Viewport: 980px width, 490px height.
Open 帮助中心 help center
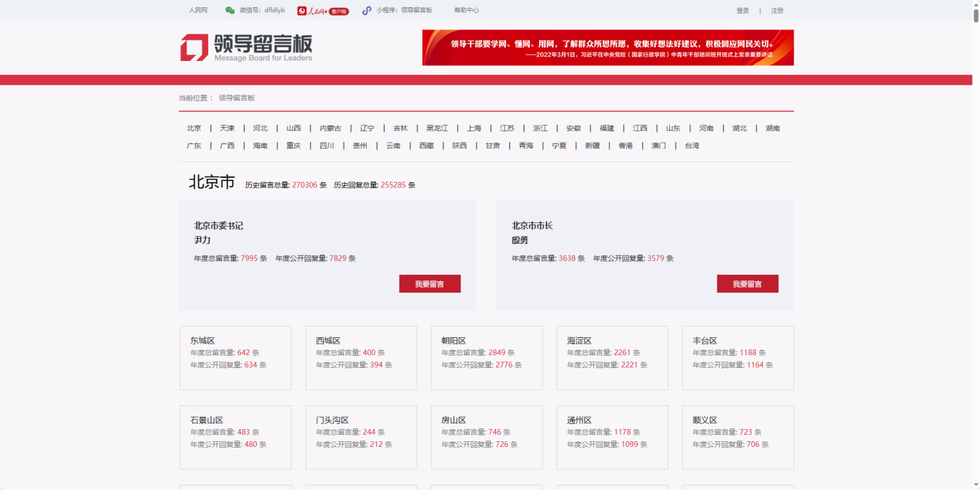466,11
